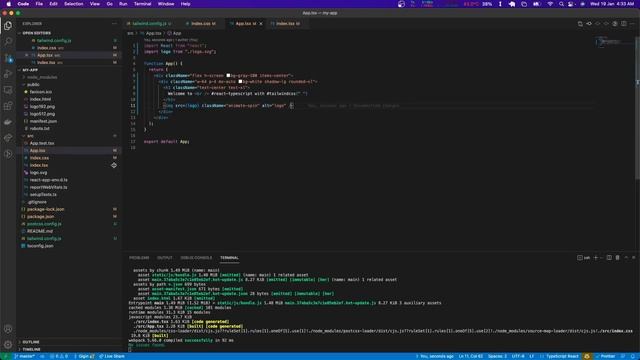Click UTF-8 encoding in status bar
This screenshot has height=360, width=640.
pos(518,356)
